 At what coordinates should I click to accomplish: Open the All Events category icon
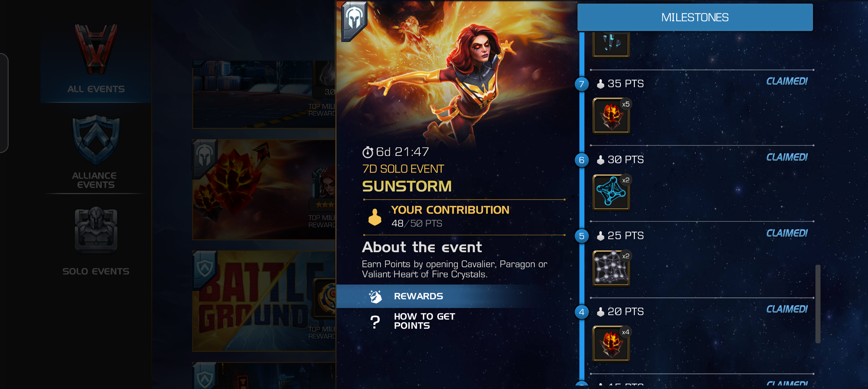96,49
